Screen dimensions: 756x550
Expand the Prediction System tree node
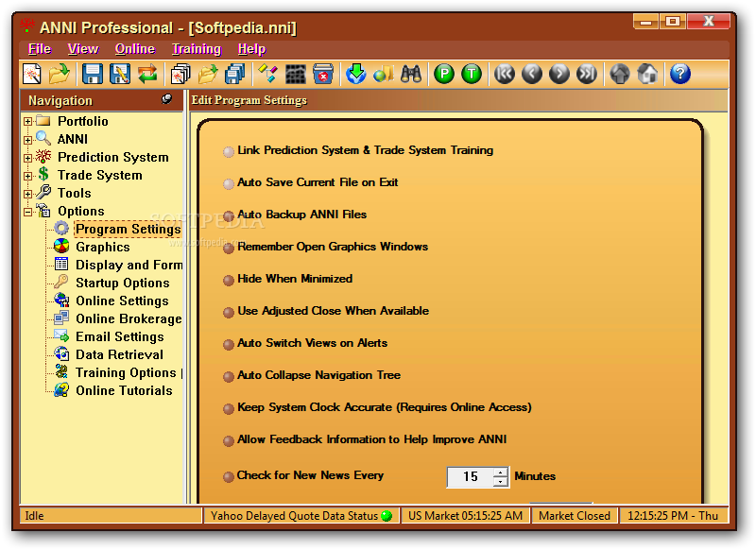pos(28,158)
